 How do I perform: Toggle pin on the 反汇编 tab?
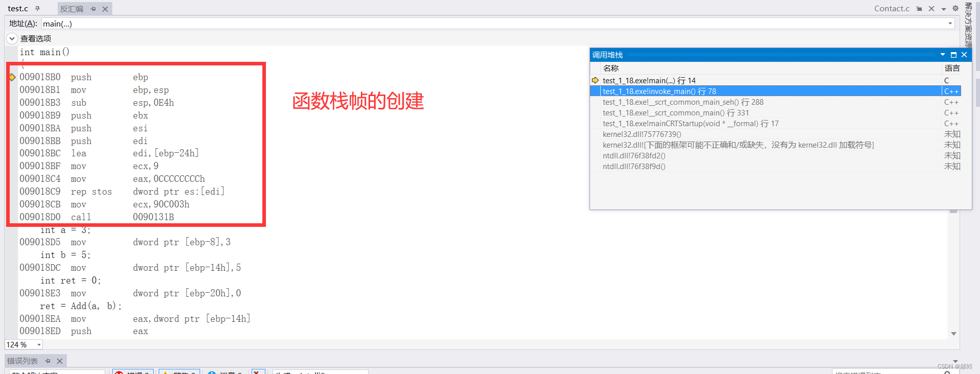point(93,9)
